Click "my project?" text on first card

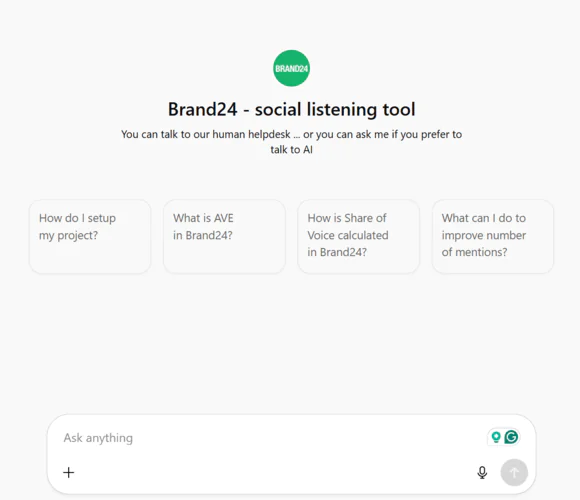[68, 236]
